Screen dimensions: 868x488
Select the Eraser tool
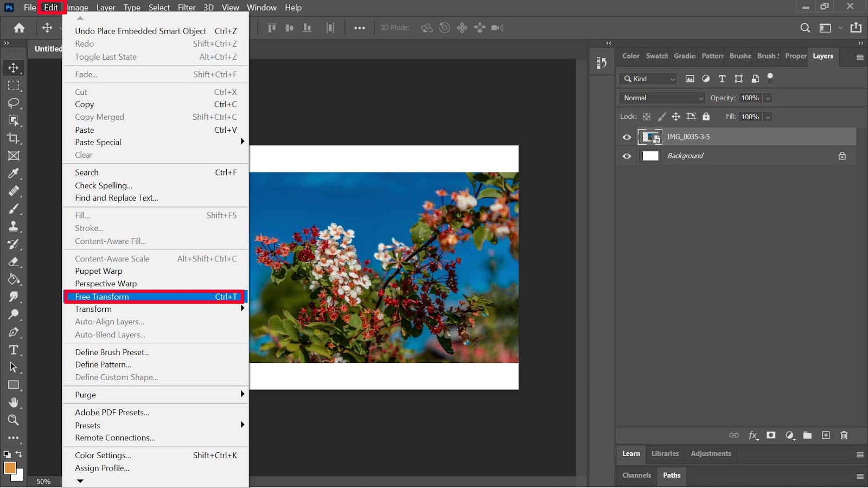point(14,262)
